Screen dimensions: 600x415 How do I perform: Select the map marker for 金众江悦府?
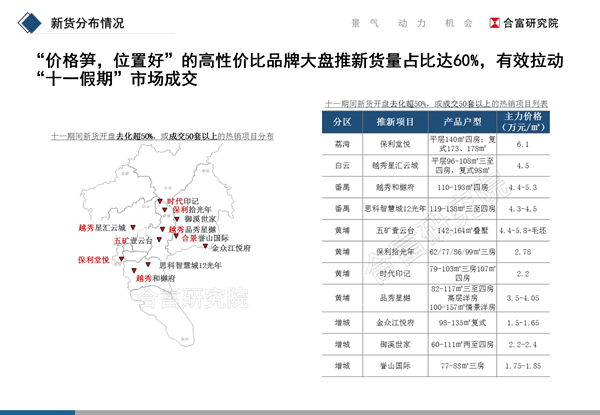[205, 246]
